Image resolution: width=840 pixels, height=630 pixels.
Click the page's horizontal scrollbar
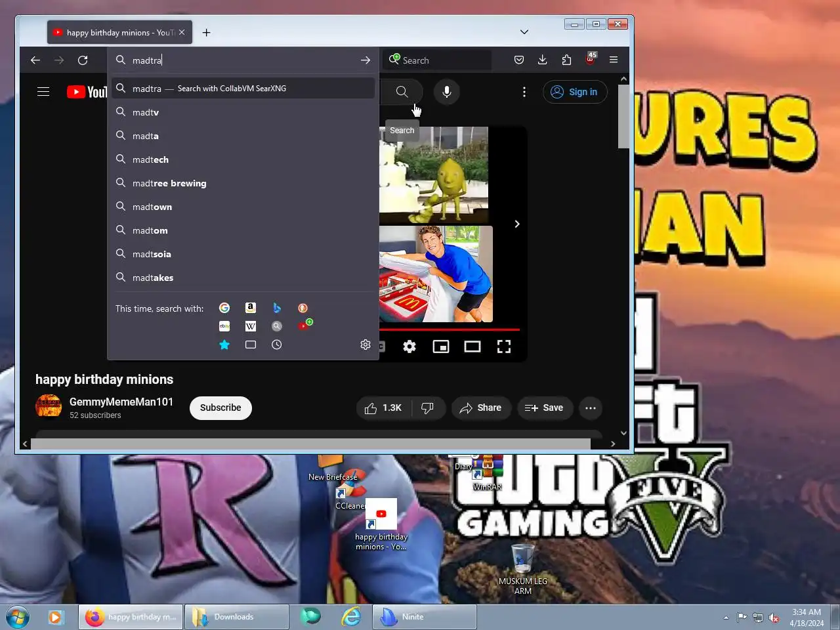tap(310, 444)
